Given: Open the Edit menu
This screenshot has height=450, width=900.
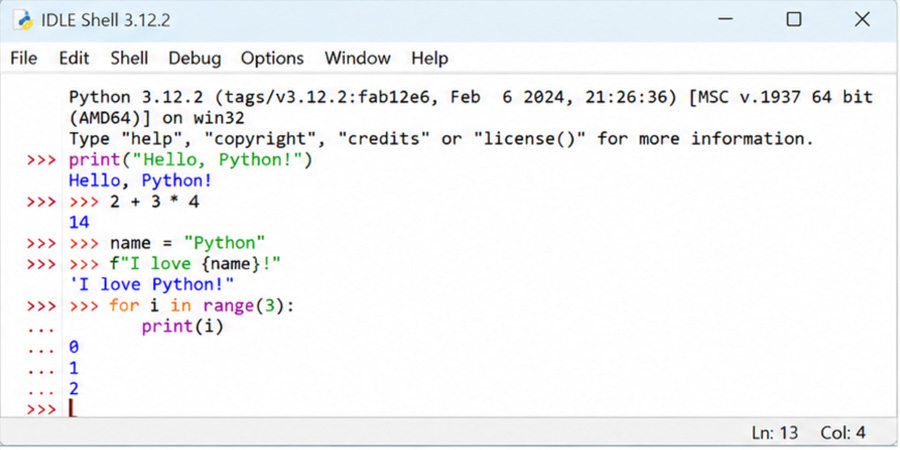Looking at the screenshot, I should tap(74, 58).
